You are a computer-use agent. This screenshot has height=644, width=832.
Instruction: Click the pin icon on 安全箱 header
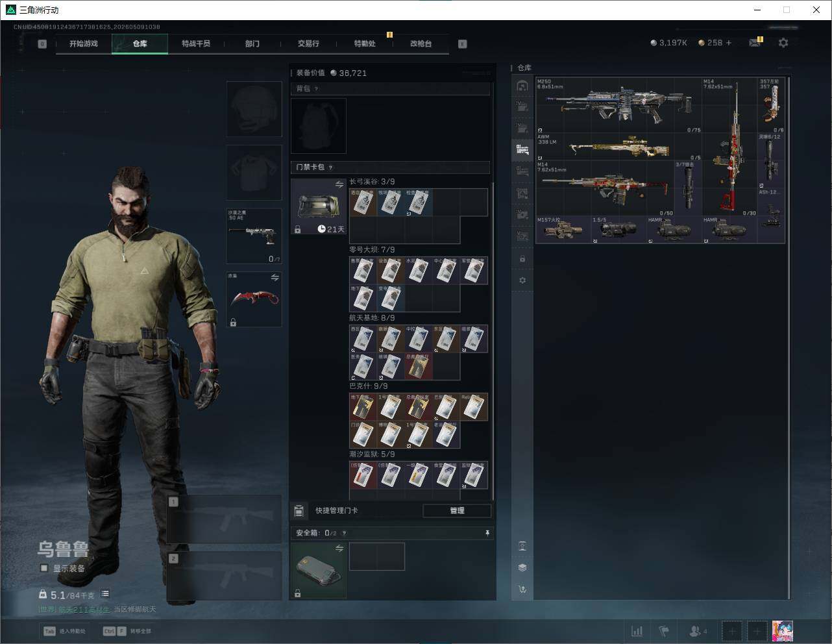click(487, 533)
